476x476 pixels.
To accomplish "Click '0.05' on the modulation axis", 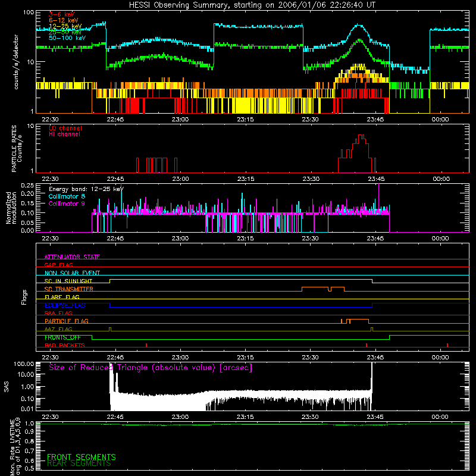I will (27, 223).
